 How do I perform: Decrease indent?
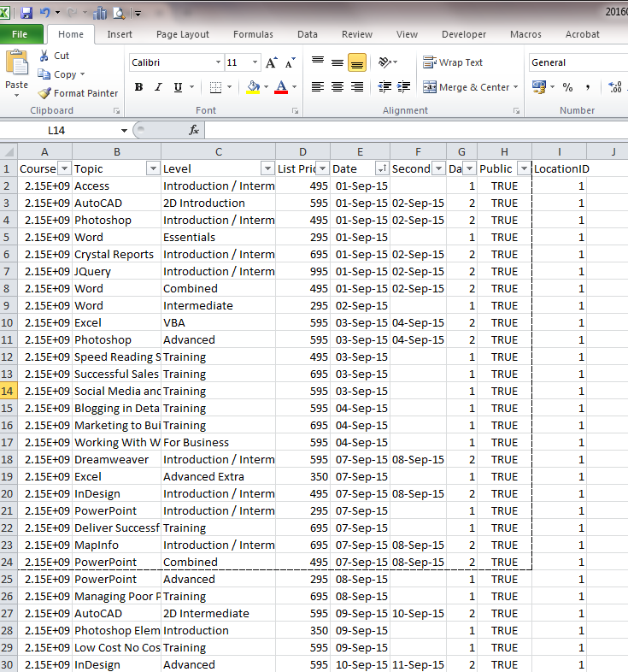384,87
